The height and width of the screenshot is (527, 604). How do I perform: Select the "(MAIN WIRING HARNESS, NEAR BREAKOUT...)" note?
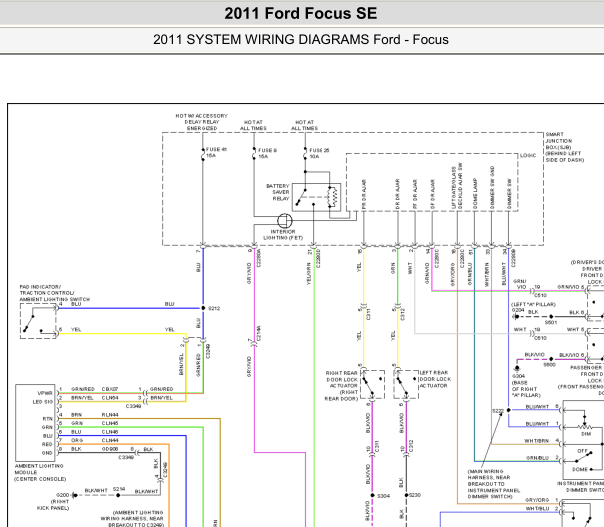pyautogui.click(x=494, y=484)
